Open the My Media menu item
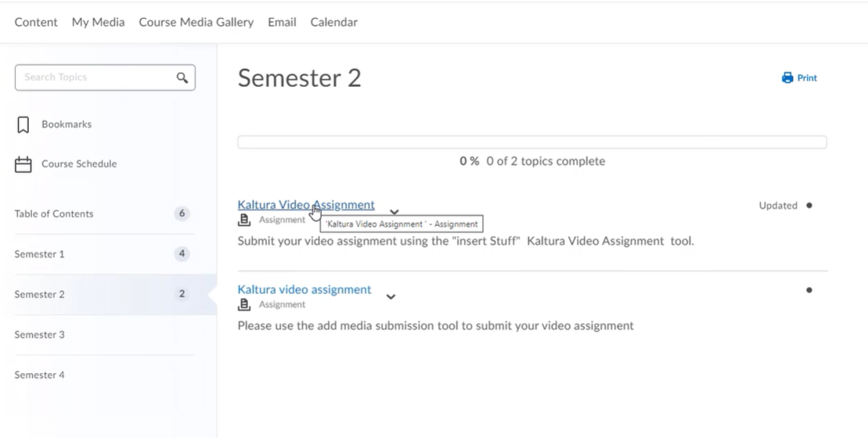868x438 pixels. pos(98,22)
